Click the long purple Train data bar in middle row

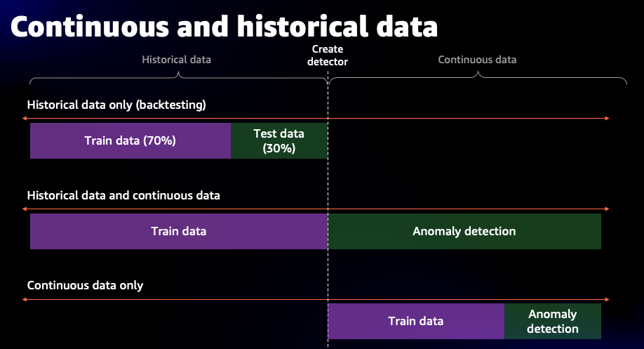179,231
